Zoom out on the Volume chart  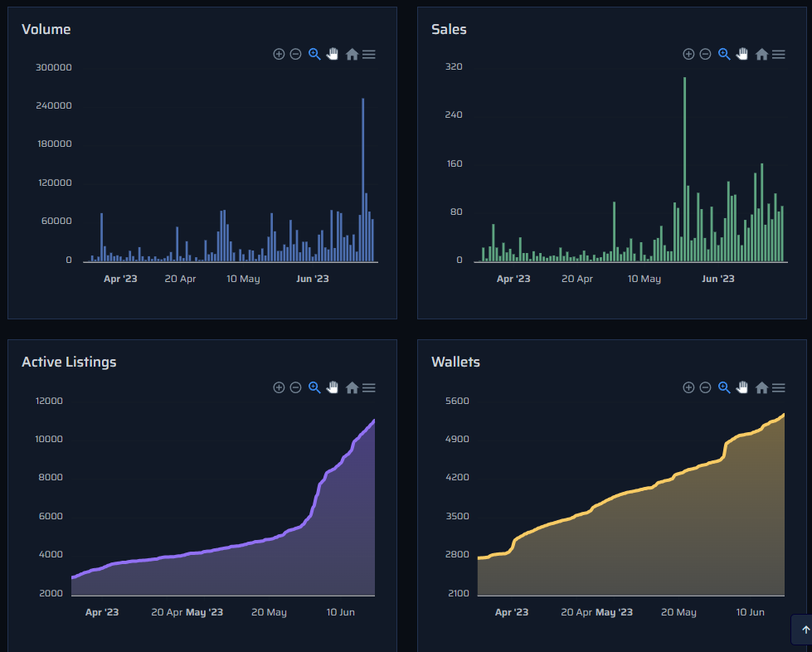tap(296, 54)
